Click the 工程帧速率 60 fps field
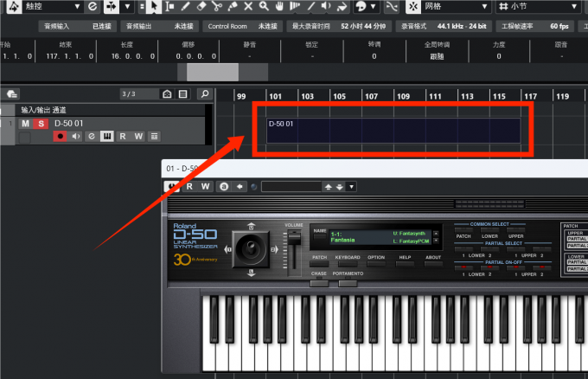This screenshot has width=588, height=379. [535, 26]
